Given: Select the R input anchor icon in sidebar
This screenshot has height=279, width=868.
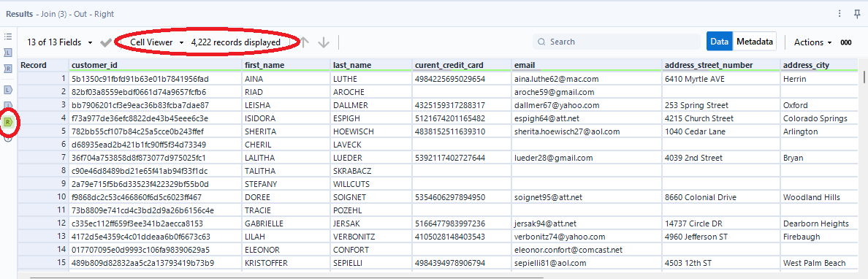Looking at the screenshot, I should coord(8,69).
